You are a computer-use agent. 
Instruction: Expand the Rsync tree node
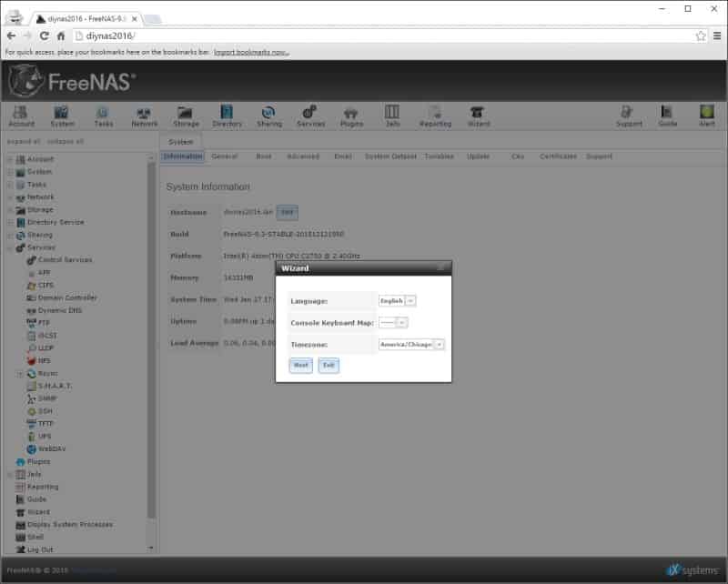pyautogui.click(x=20, y=374)
